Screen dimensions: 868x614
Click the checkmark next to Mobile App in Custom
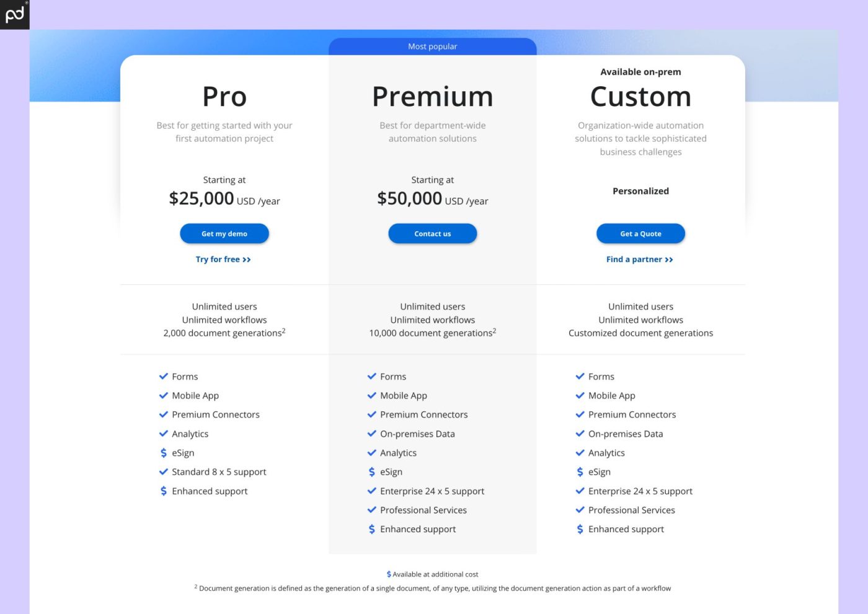[x=580, y=395]
